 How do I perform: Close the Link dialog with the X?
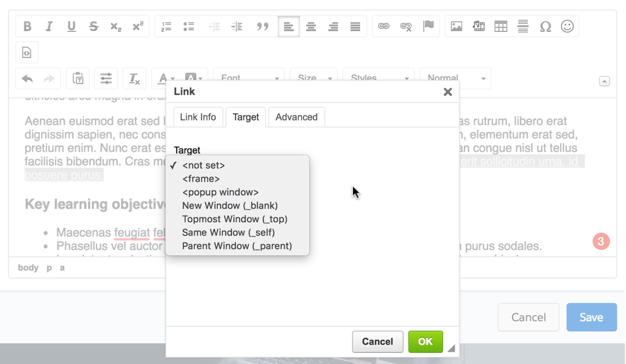[448, 92]
